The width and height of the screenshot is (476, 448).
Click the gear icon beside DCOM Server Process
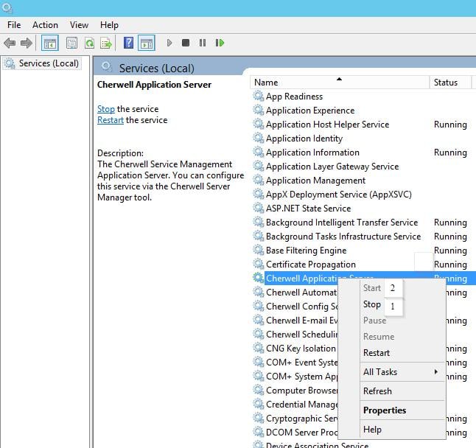[259, 432]
